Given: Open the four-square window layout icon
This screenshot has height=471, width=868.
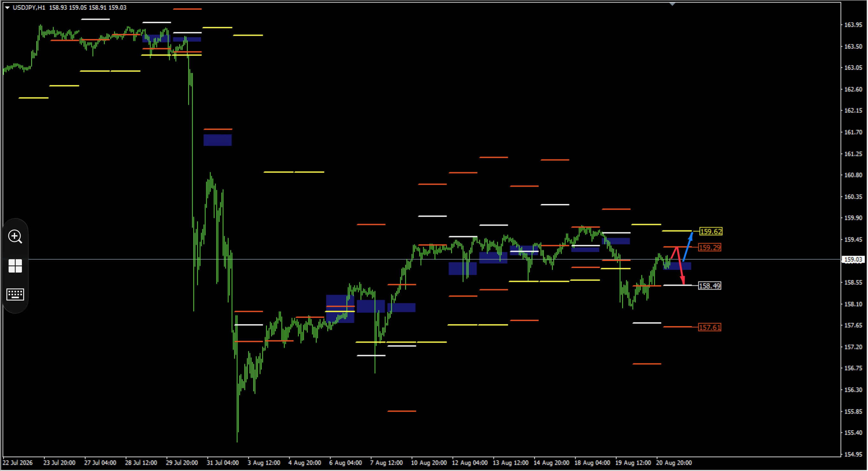Looking at the screenshot, I should (x=15, y=266).
